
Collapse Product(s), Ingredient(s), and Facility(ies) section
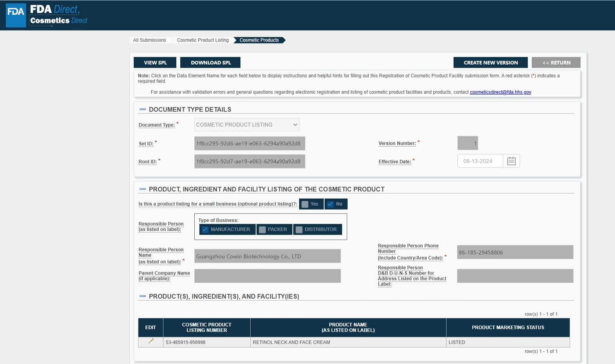(x=143, y=296)
